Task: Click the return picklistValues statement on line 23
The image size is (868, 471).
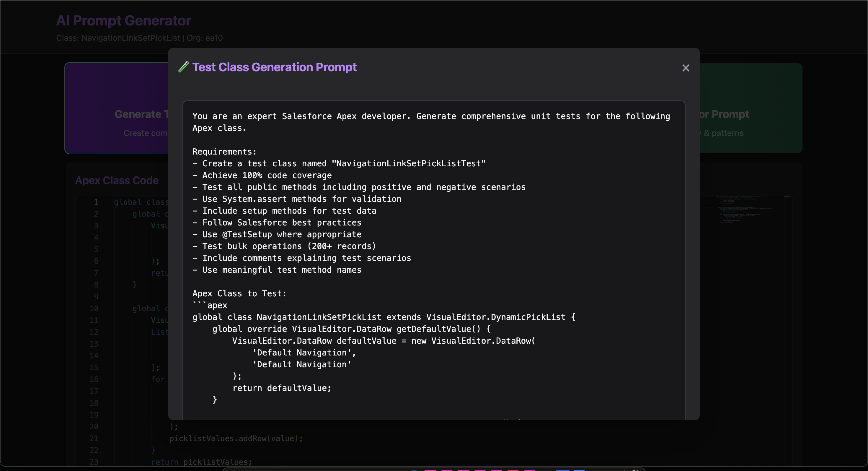Action: tap(201, 462)
